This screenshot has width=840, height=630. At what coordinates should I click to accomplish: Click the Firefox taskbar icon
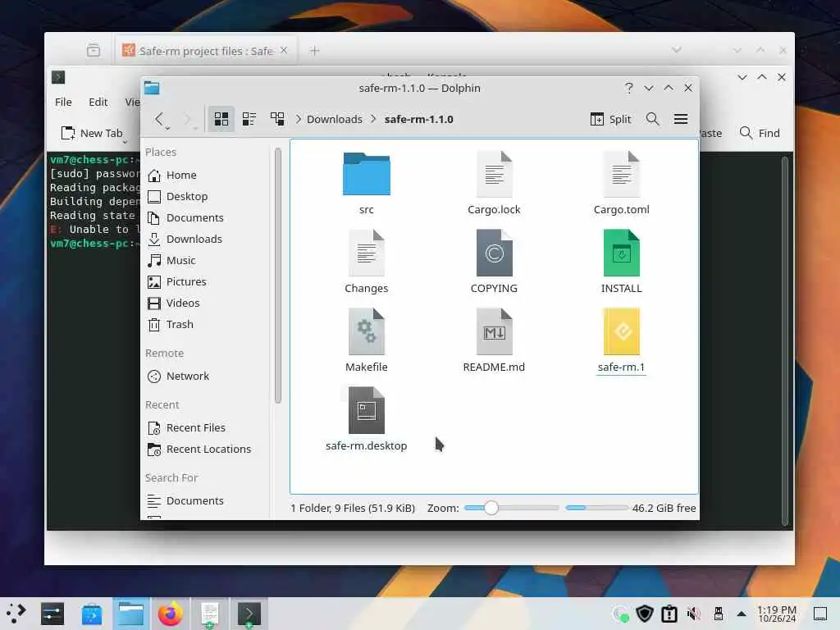tap(171, 614)
